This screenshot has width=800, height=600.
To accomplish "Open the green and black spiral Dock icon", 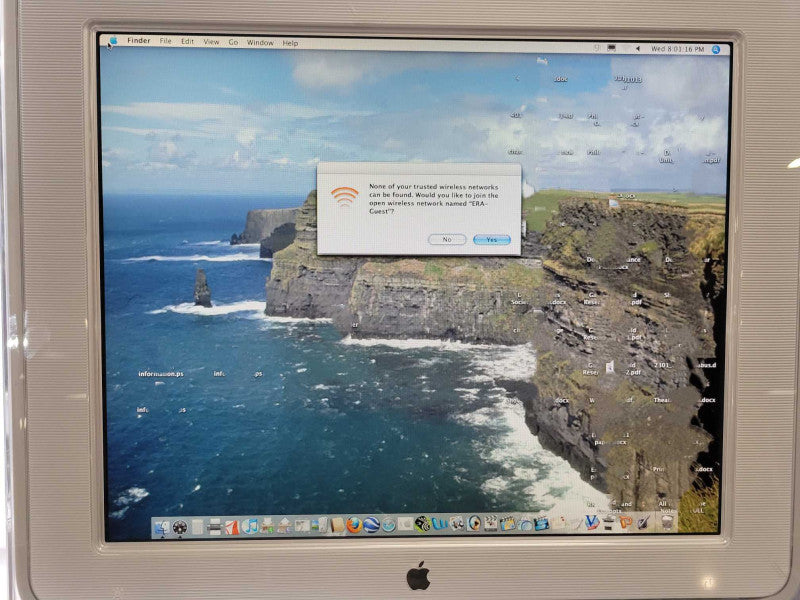I will [x=423, y=524].
